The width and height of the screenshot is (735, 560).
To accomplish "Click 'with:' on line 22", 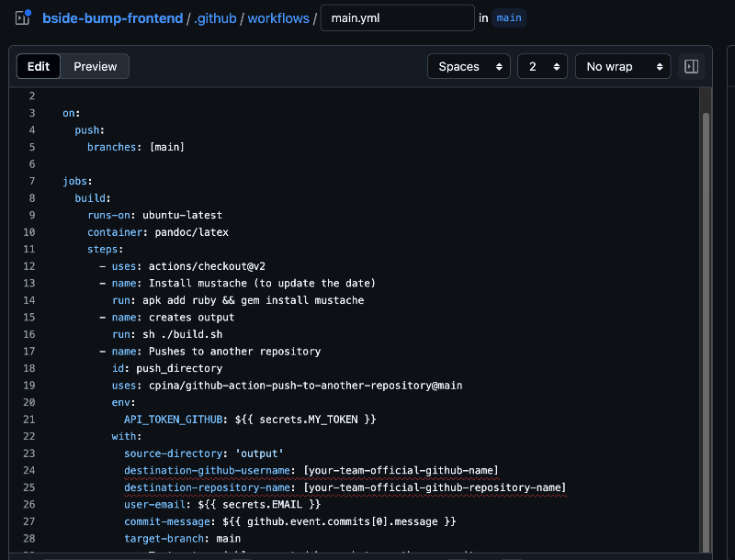I will (127, 436).
